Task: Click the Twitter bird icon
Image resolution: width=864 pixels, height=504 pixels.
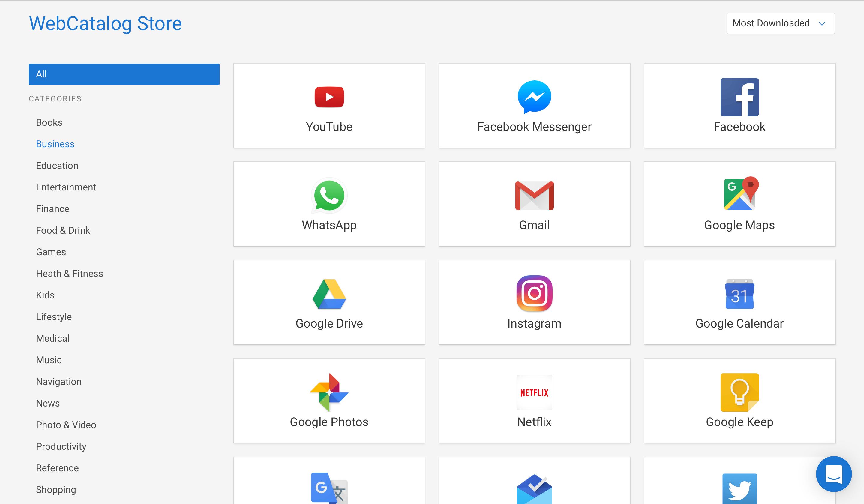Action: 739,489
